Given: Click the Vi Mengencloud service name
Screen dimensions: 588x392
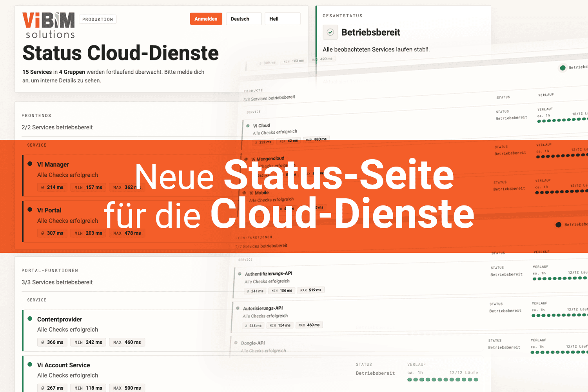Looking at the screenshot, I should [268, 159].
